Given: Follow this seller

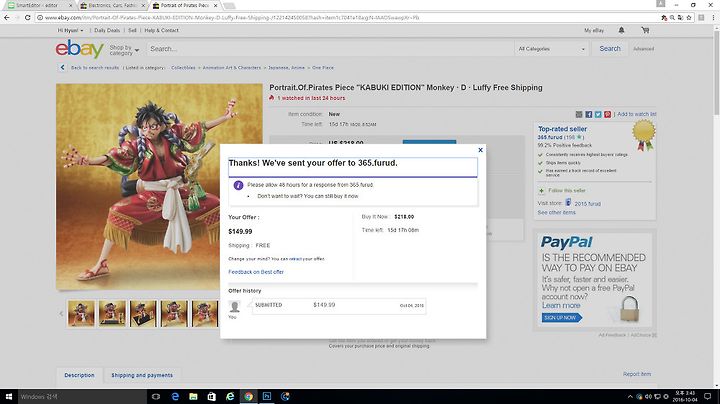Looking at the screenshot, I should pyautogui.click(x=567, y=190).
